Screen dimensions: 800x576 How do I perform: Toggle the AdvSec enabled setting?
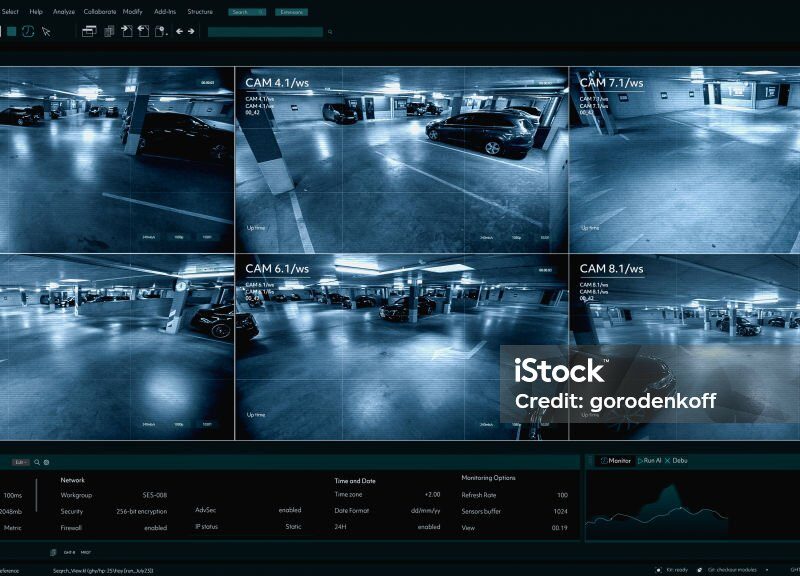pos(289,510)
